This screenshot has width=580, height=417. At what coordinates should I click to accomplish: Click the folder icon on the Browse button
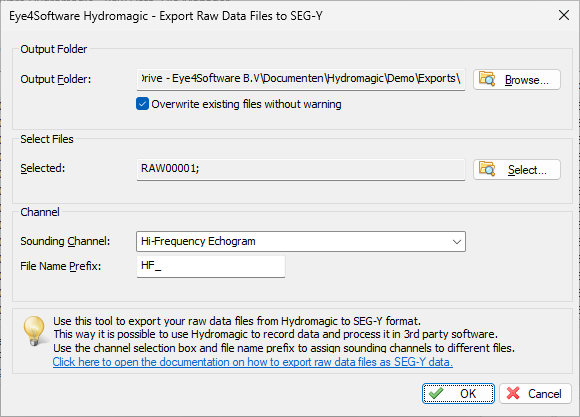(487, 79)
